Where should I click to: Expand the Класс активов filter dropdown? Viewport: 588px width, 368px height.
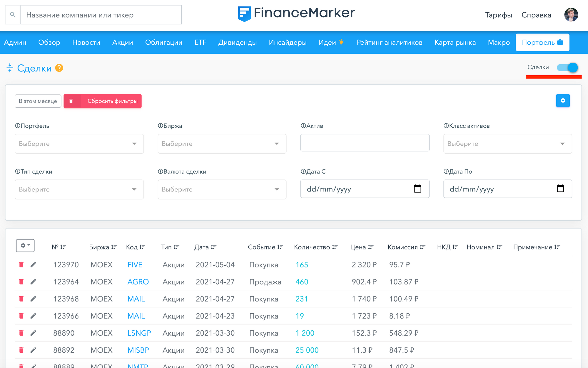point(507,144)
